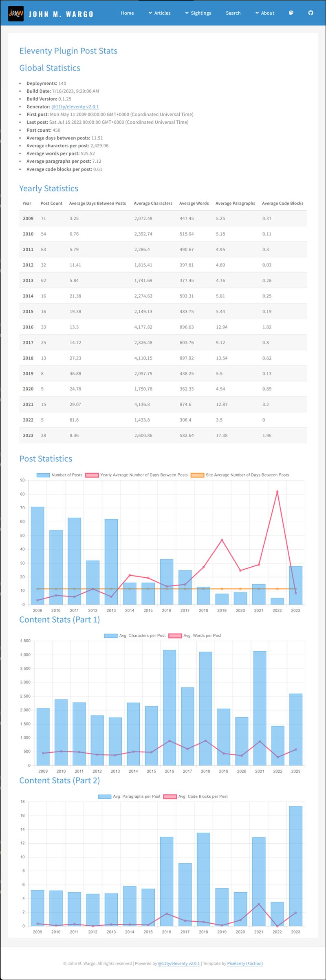Open the Generator @11ty/eleventy v2.0.1 link
Image resolution: width=326 pixels, height=980 pixels.
[x=75, y=107]
